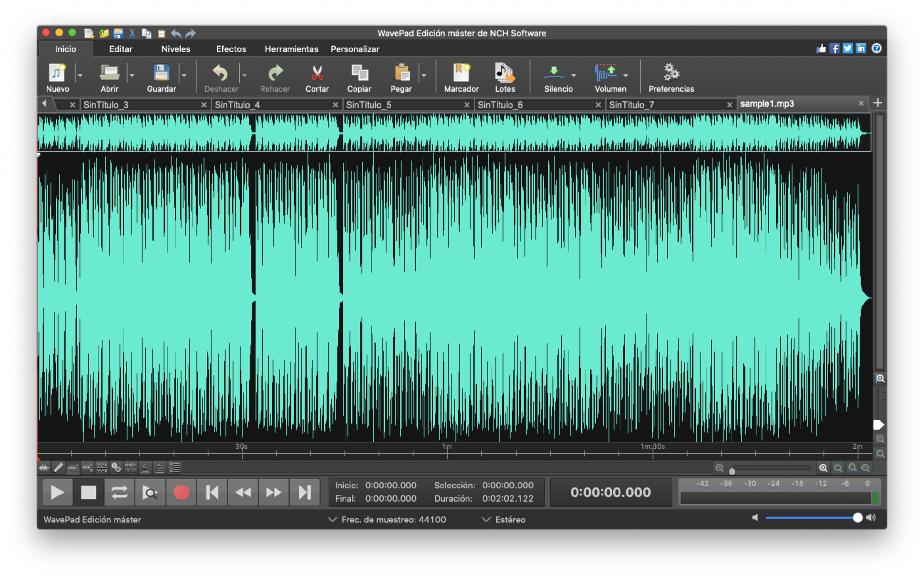Mute audio with the small speaker icon

(x=755, y=518)
